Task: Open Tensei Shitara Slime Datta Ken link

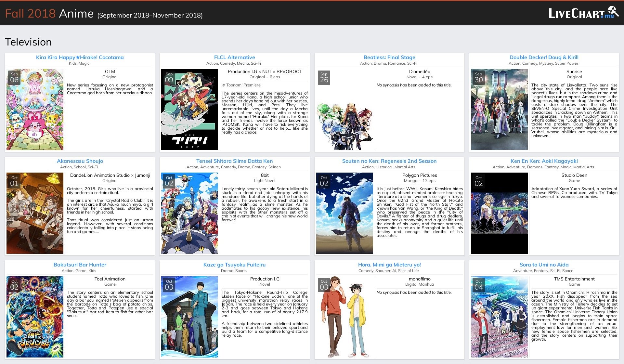Action: 234,161
